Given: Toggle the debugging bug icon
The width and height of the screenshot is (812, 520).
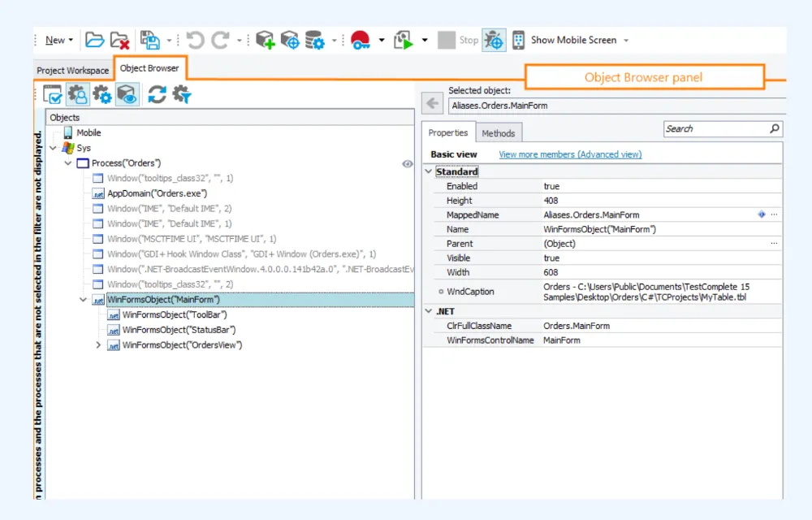Looking at the screenshot, I should 494,40.
